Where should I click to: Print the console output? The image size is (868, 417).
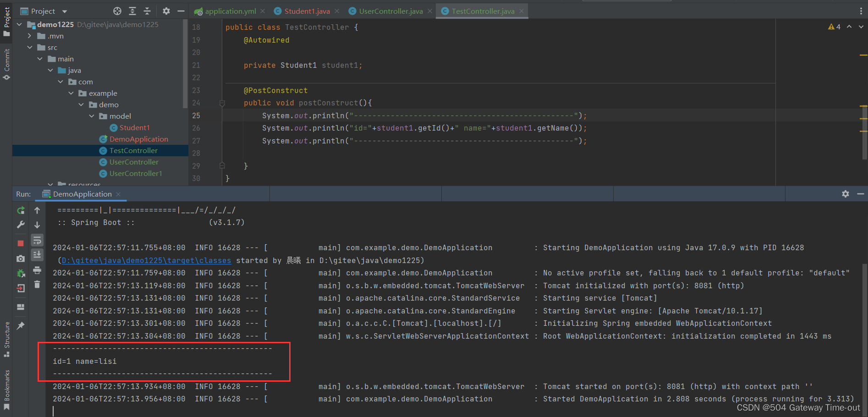[37, 270]
